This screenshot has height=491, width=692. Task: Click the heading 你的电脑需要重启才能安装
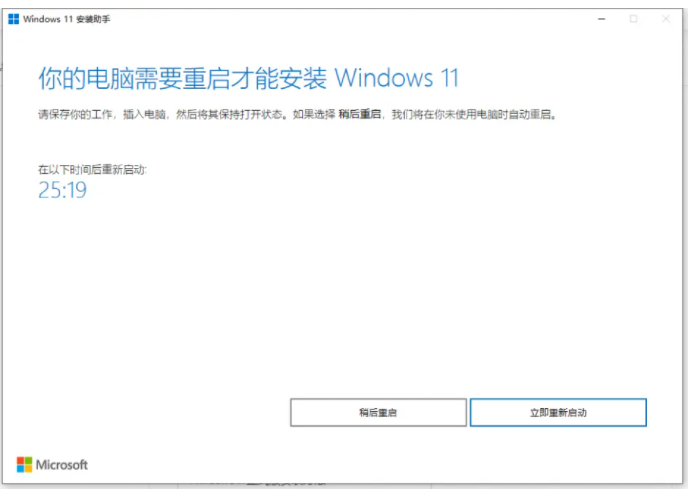coord(183,79)
